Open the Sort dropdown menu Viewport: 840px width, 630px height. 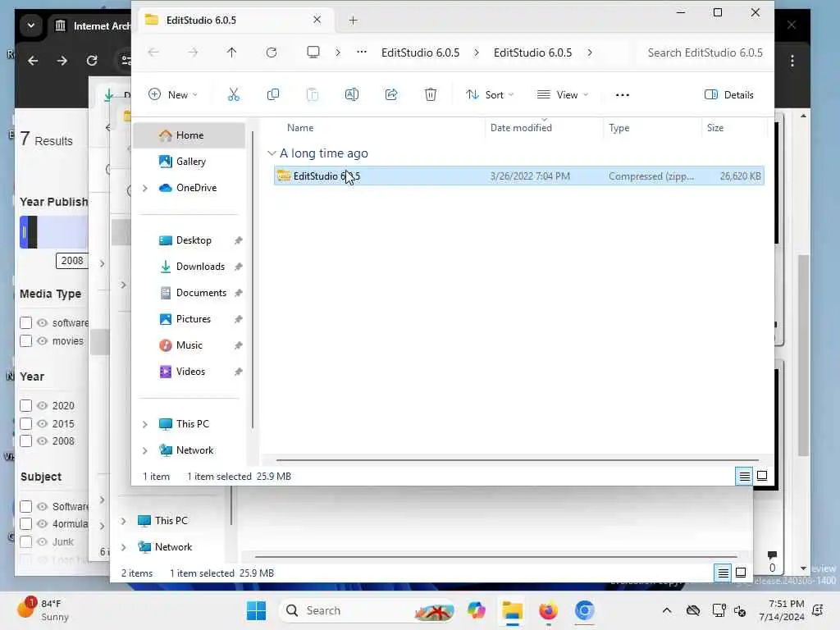490,95
